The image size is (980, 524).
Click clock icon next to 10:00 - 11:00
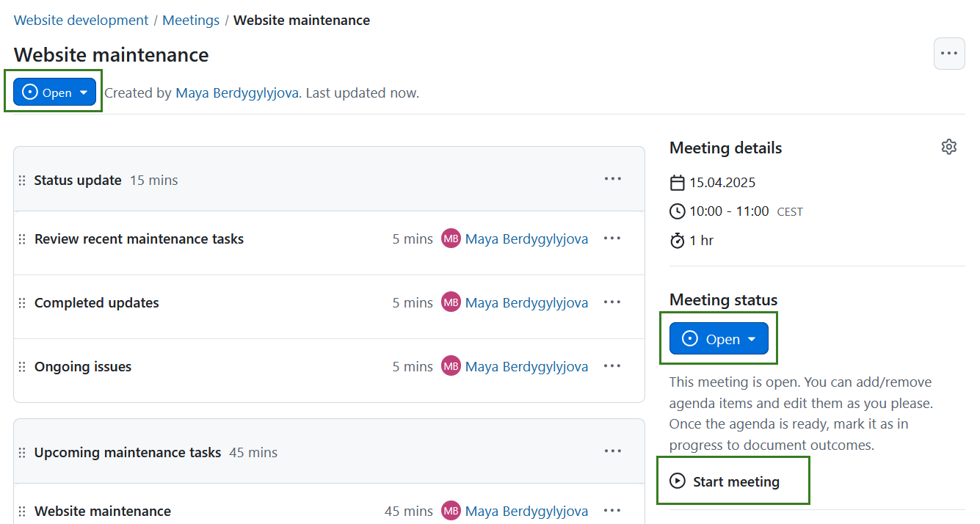click(678, 211)
